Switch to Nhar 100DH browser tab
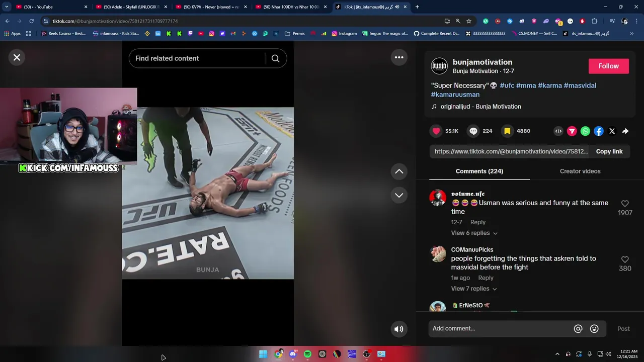This screenshot has width=644, height=362. (291, 7)
